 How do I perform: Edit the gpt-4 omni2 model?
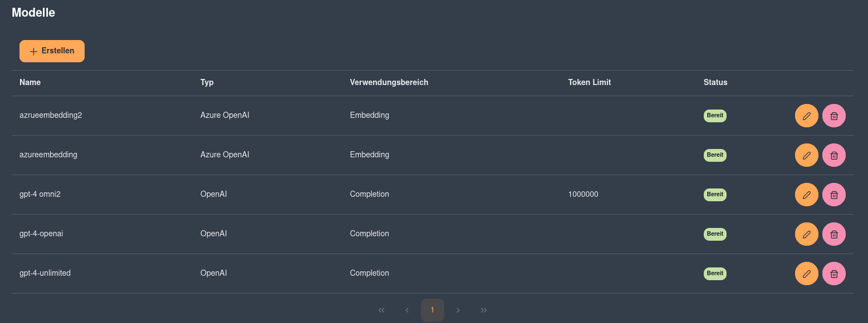click(807, 195)
